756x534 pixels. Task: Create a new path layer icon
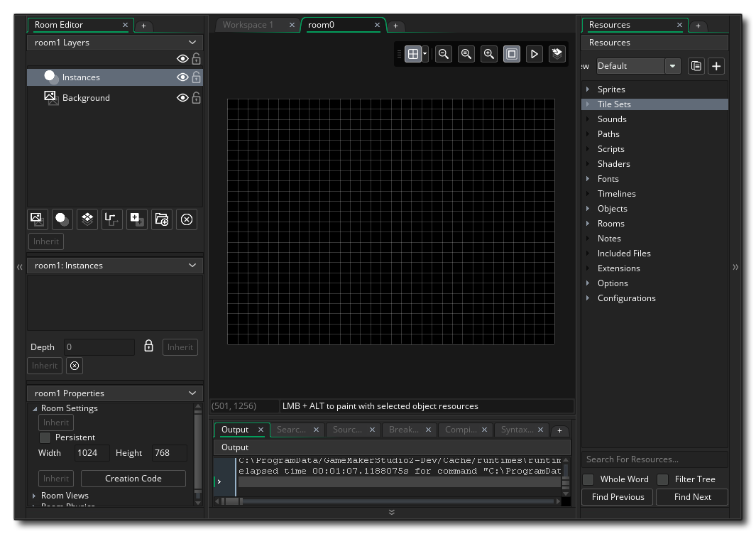click(x=112, y=219)
